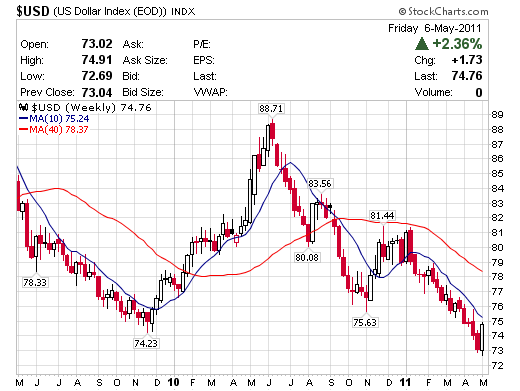
Task: Click the VWAP field label
Action: [210, 92]
